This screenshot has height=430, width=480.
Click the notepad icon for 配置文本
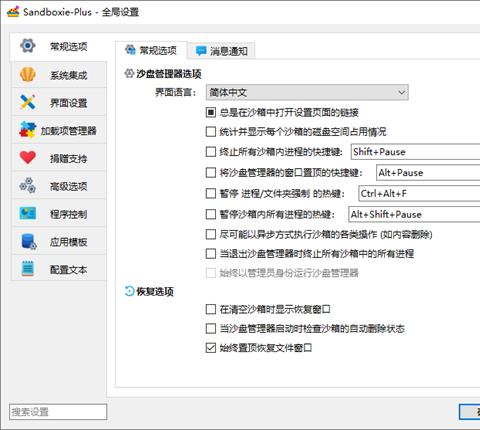(x=28, y=269)
